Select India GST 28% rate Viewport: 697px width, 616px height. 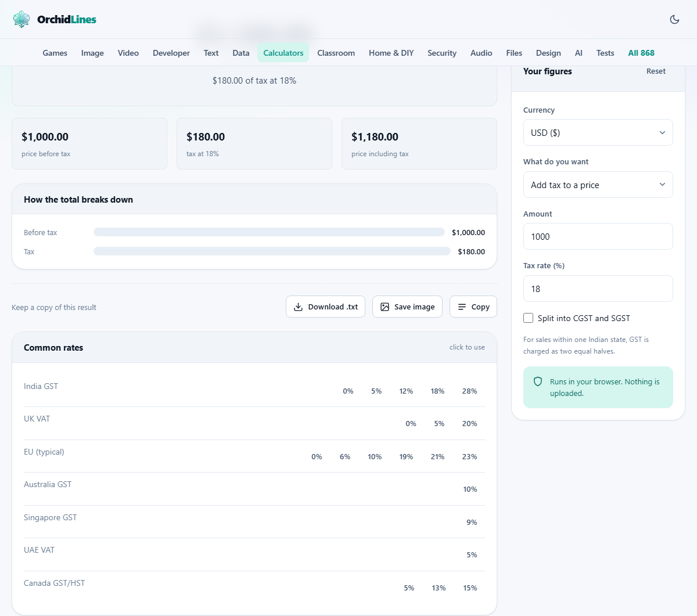469,391
